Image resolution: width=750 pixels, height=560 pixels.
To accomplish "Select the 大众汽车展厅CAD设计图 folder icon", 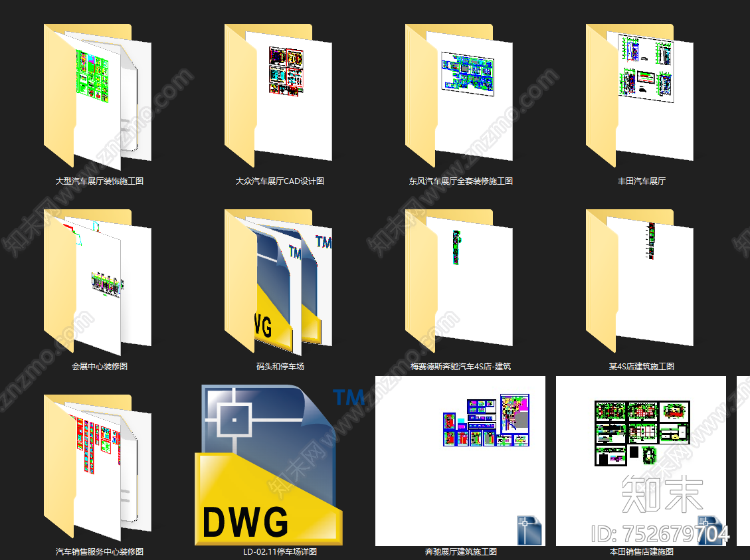I will [279, 96].
